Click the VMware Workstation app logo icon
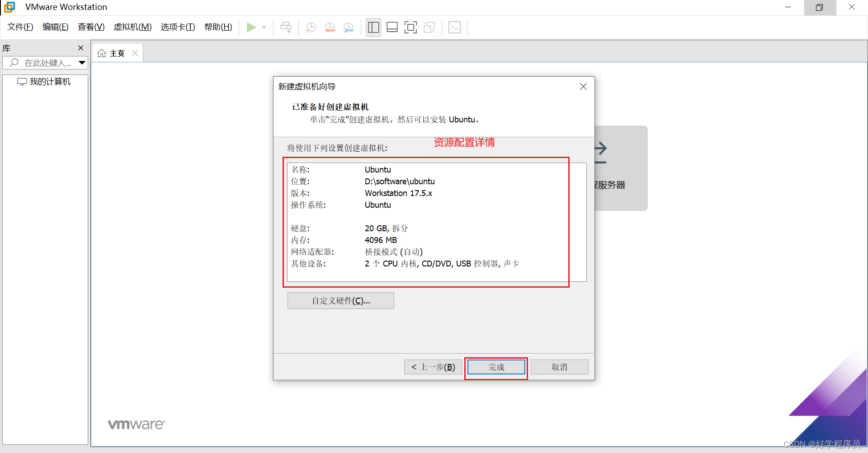The width and height of the screenshot is (868, 453). pos(9,7)
